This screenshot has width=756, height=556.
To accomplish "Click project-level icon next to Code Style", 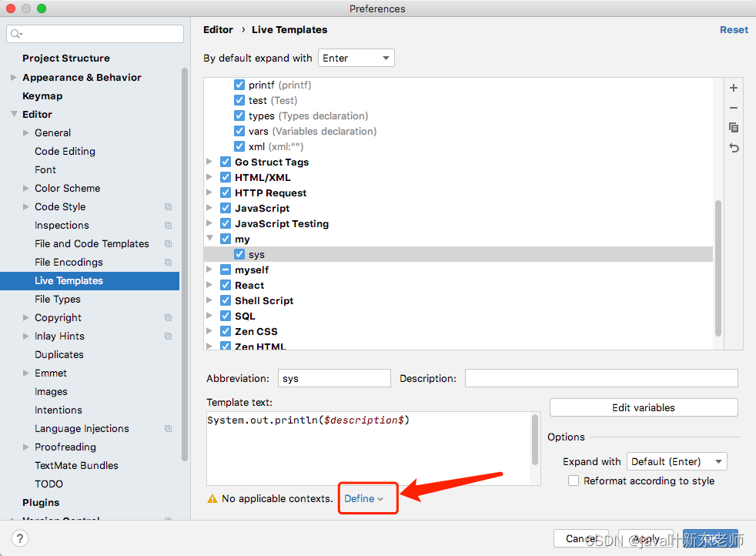I will 168,207.
